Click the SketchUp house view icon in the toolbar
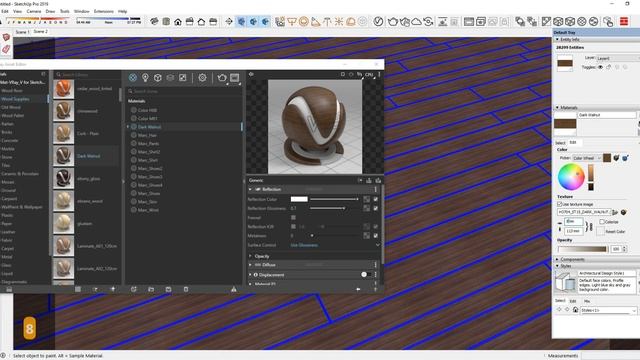This screenshot has height=360, width=640. pyautogui.click(x=178, y=22)
